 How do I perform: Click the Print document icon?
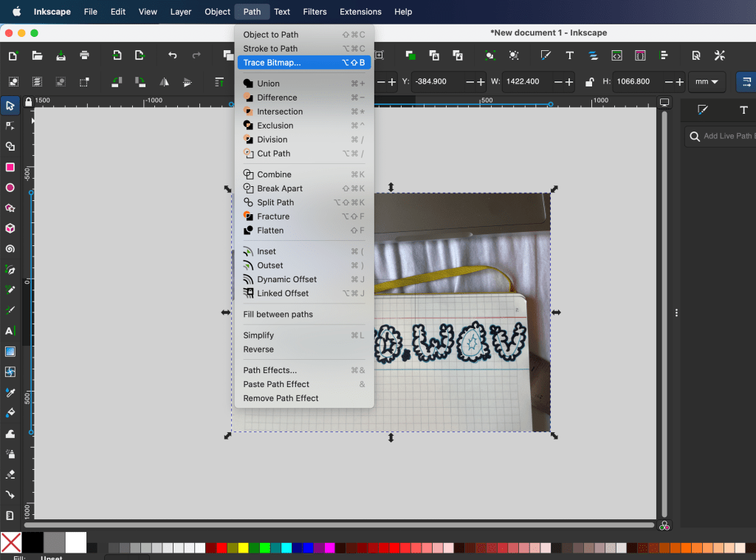coord(84,55)
